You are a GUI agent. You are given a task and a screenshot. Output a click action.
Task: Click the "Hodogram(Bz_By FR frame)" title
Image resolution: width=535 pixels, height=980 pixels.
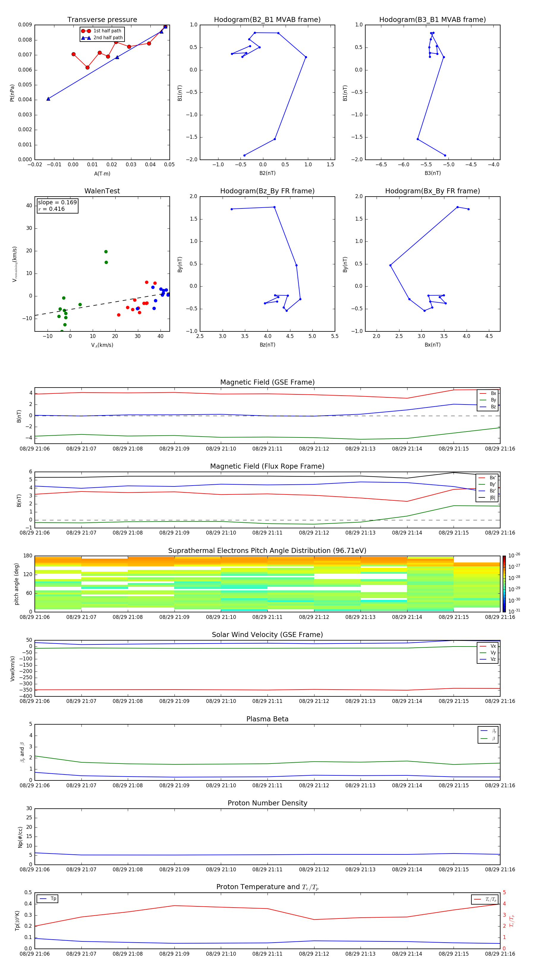(x=267, y=191)
